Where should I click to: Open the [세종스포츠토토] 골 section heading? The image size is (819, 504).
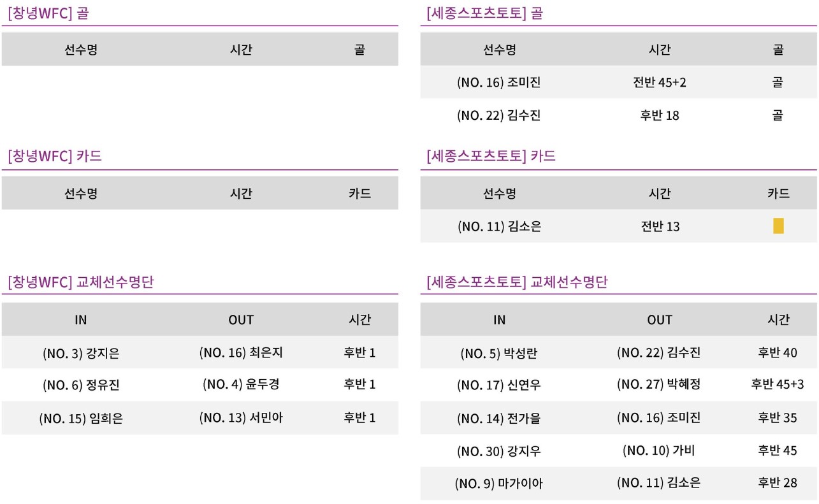[485, 13]
